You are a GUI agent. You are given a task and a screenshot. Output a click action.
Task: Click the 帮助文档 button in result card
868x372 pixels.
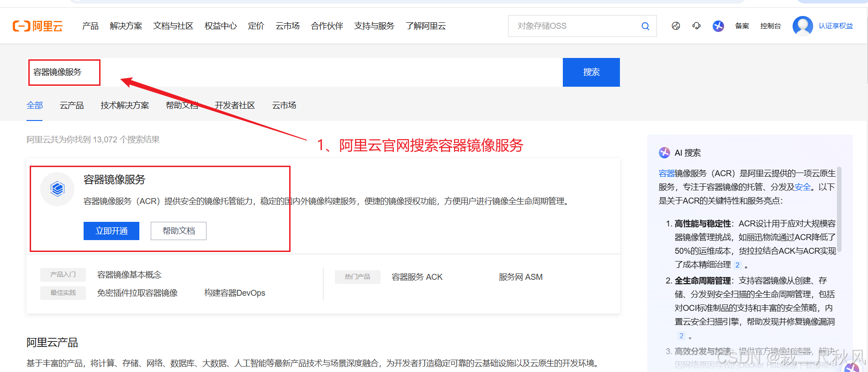tap(179, 231)
